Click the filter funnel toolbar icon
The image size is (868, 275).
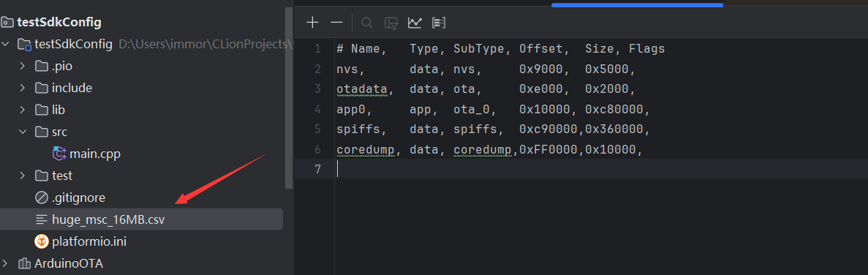click(392, 23)
